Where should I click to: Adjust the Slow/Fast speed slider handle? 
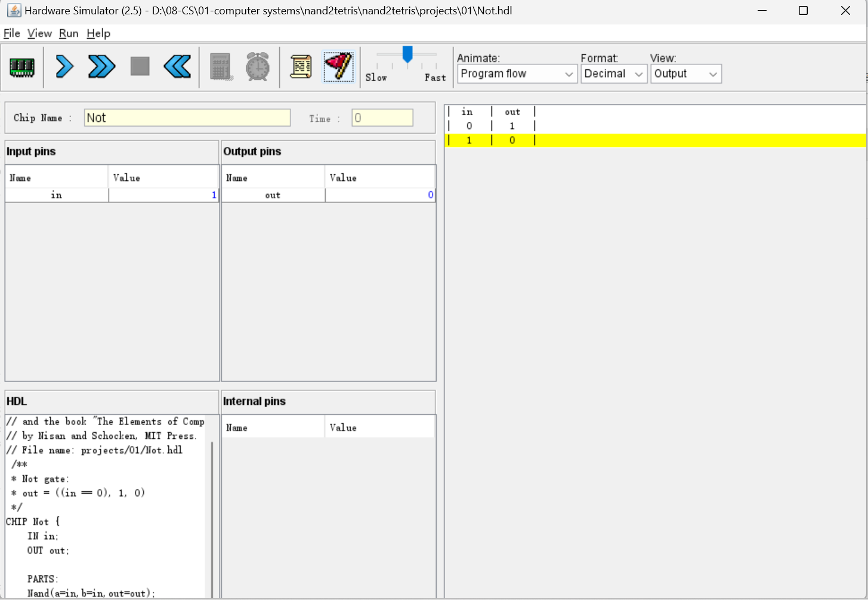[407, 55]
